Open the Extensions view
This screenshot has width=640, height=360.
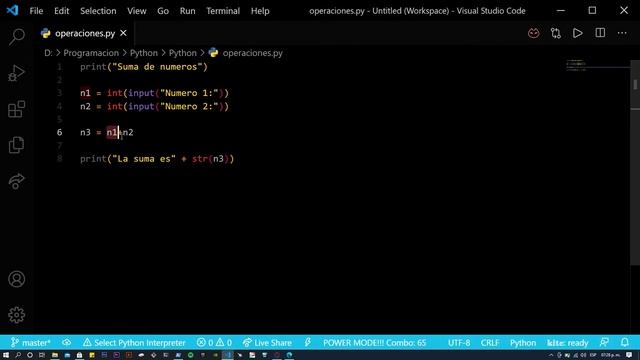[16, 109]
